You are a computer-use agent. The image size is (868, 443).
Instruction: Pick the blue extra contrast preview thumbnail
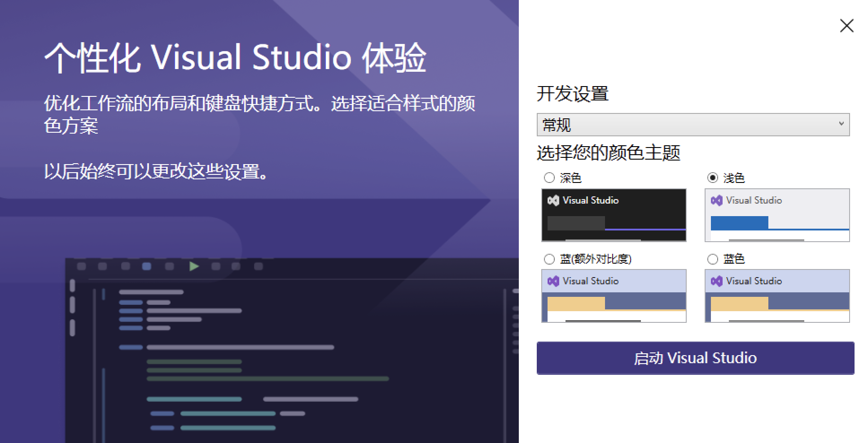614,296
